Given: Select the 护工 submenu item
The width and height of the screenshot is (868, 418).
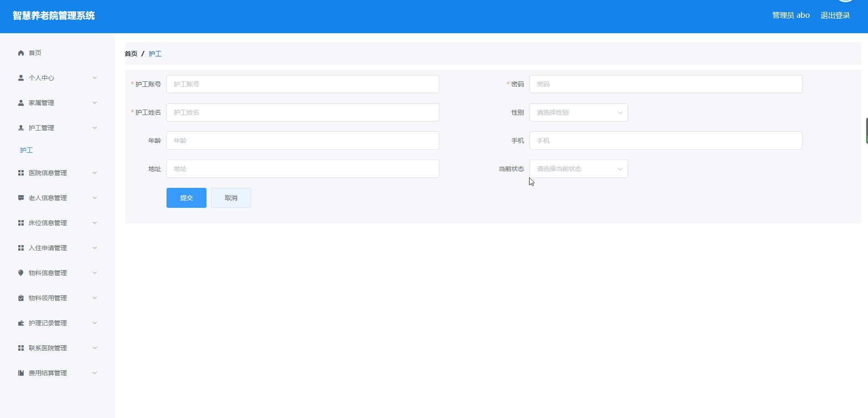Looking at the screenshot, I should click(26, 150).
